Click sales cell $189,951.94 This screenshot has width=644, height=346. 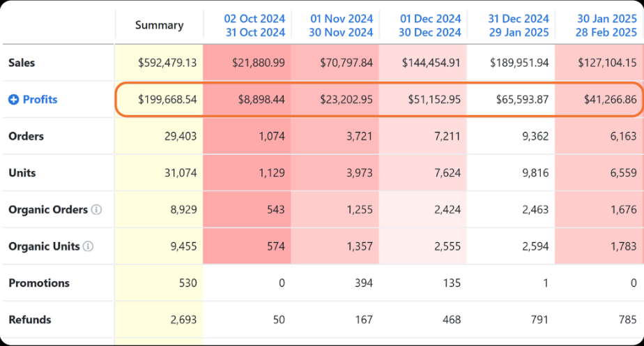click(x=519, y=63)
